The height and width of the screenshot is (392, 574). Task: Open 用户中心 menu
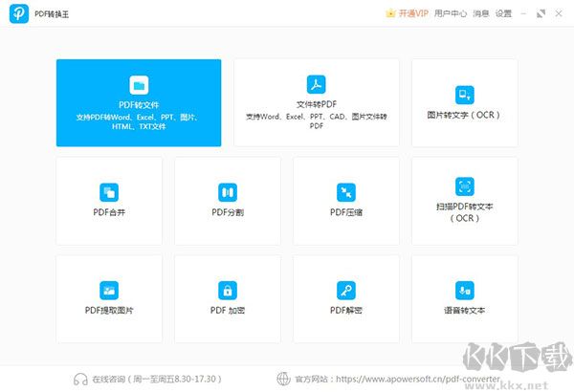pos(451,13)
